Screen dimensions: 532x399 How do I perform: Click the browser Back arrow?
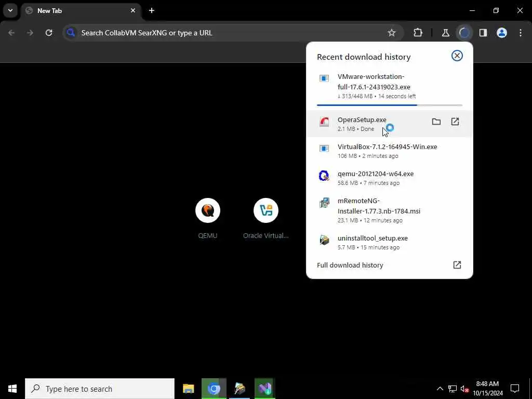(11, 33)
